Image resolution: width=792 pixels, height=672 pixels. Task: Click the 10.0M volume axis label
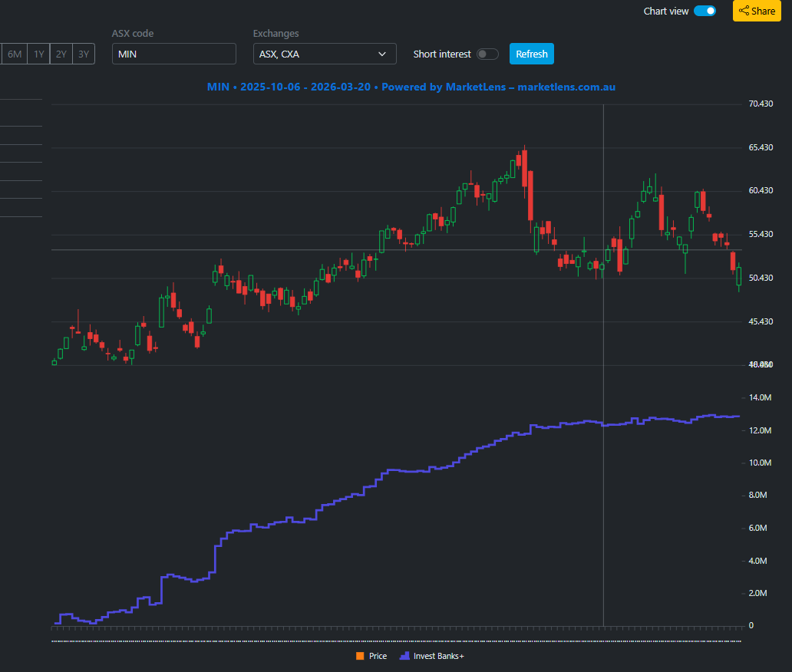click(x=760, y=463)
